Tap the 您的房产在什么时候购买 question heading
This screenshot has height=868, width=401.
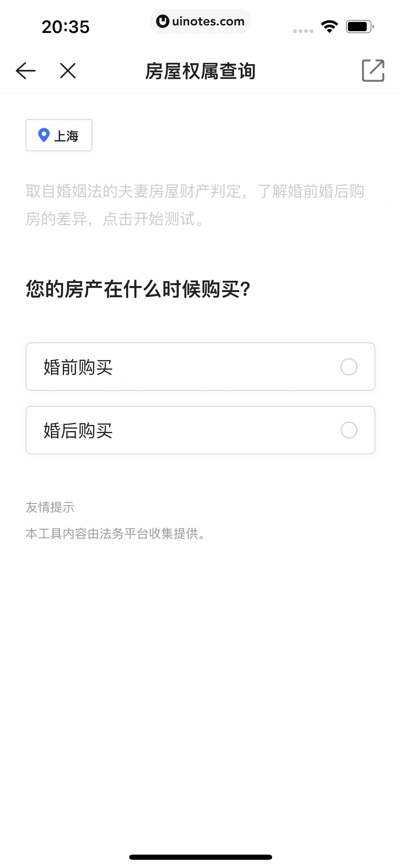point(138,289)
